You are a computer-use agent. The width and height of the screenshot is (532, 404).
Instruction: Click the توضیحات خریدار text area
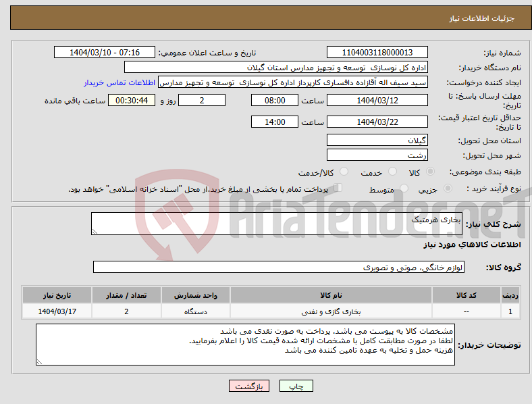pyautogui.click(x=245, y=345)
